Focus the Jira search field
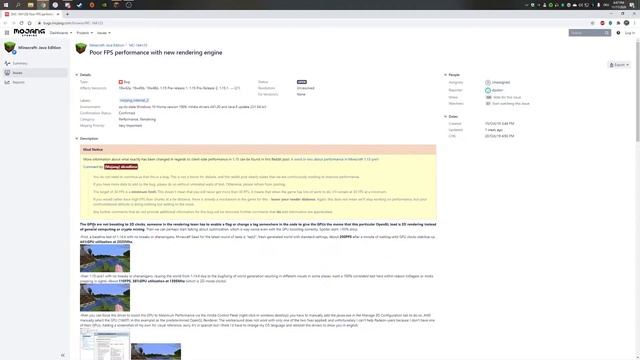Image resolution: width=640 pixels, height=360 pixels. (589, 33)
